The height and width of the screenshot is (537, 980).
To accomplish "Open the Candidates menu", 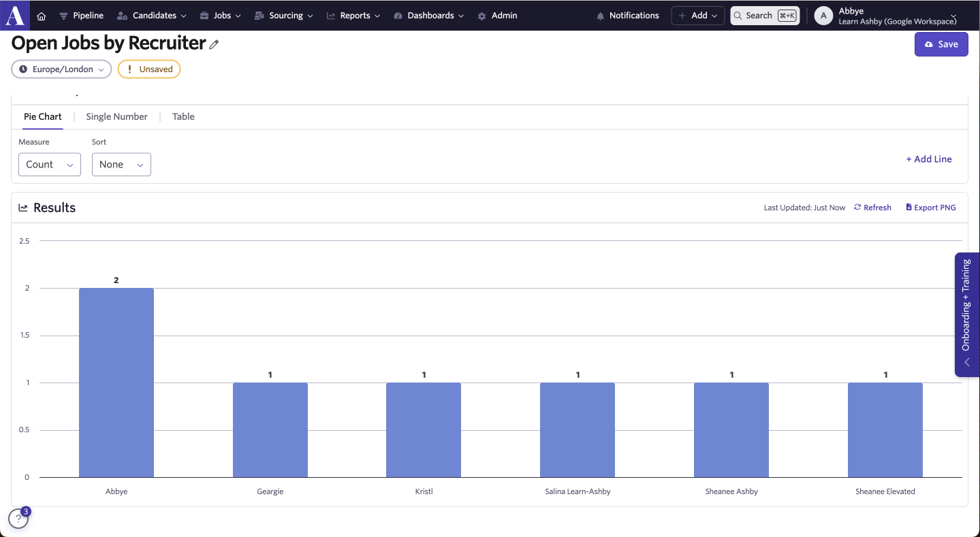I will point(151,16).
